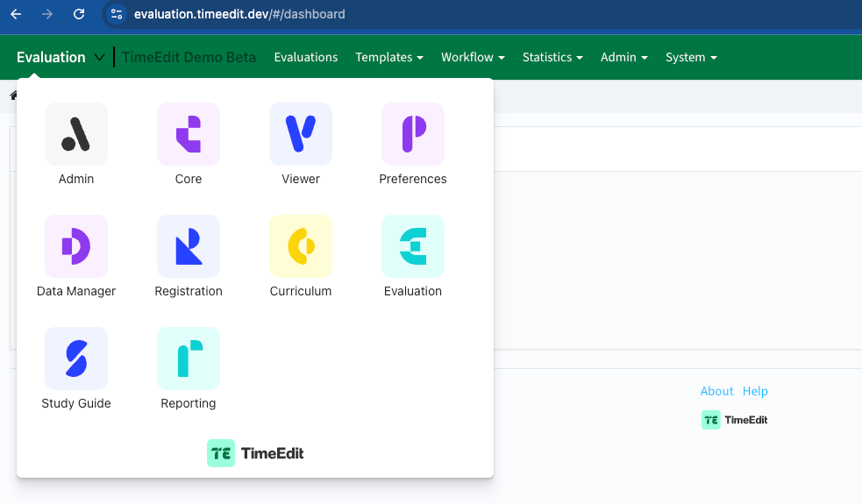Click the URL in the address bar
Image resolution: width=862 pixels, height=504 pixels.
[x=239, y=14]
